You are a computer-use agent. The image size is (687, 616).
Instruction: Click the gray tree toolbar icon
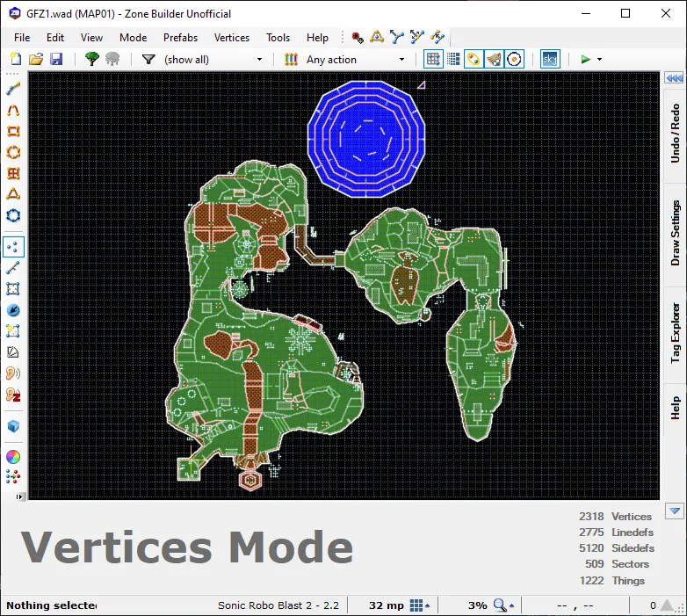[x=112, y=59]
